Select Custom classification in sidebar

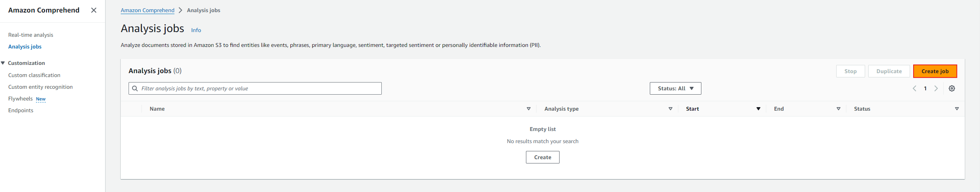coord(34,75)
